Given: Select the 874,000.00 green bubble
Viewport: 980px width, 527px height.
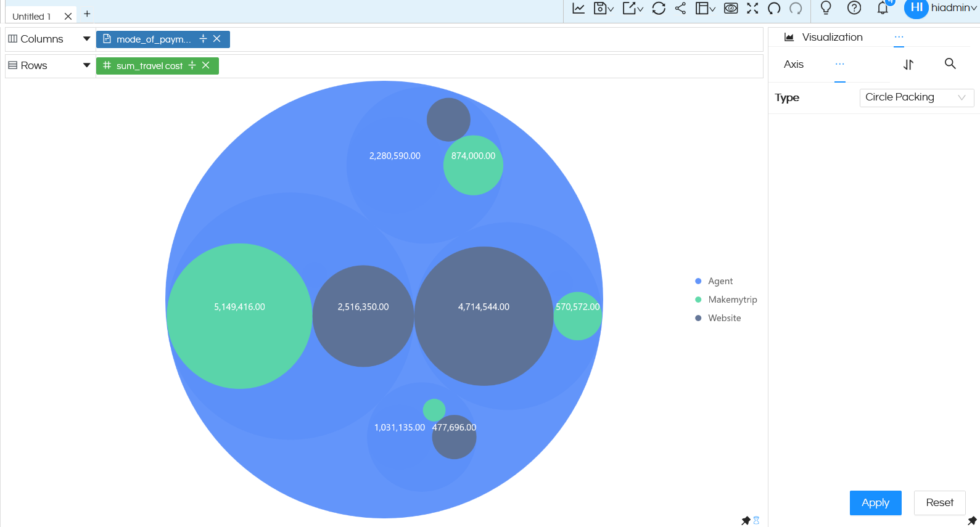Looking at the screenshot, I should point(473,165).
